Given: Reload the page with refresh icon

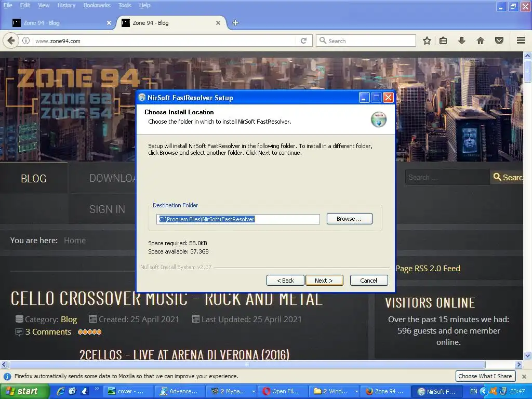Looking at the screenshot, I should 303,41.
